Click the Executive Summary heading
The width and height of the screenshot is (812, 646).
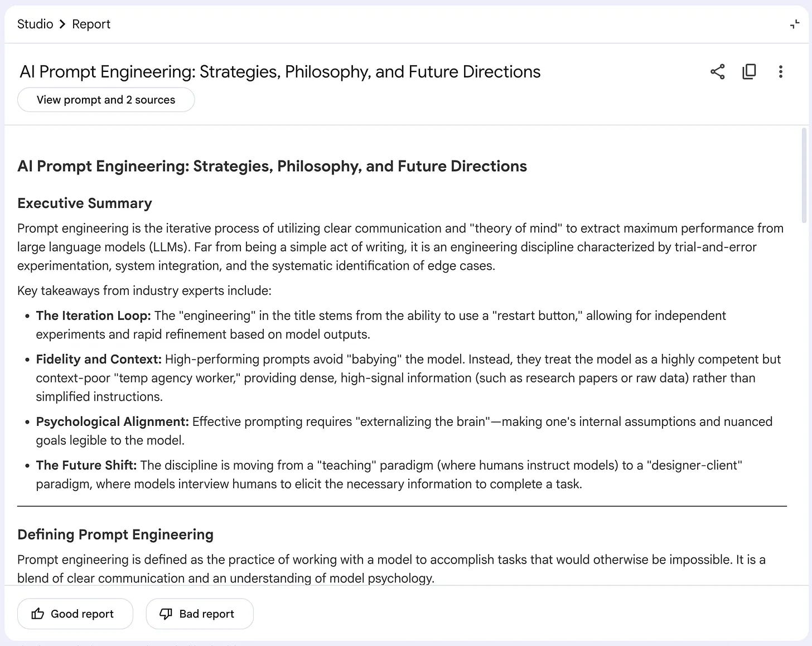tap(85, 203)
